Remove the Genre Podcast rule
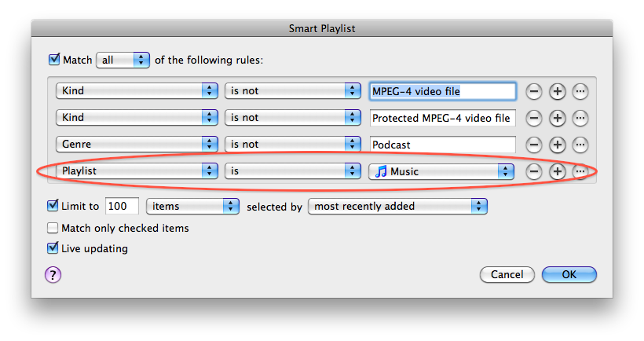 click(534, 145)
